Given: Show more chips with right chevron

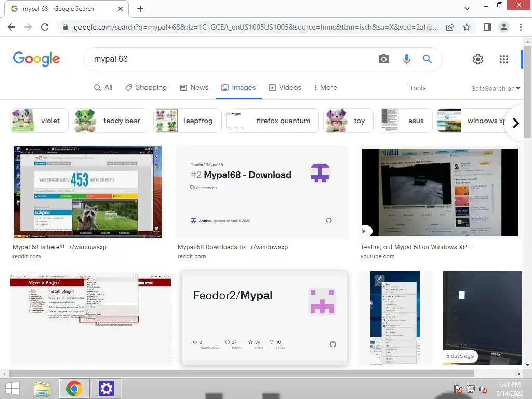Looking at the screenshot, I should pyautogui.click(x=516, y=123).
